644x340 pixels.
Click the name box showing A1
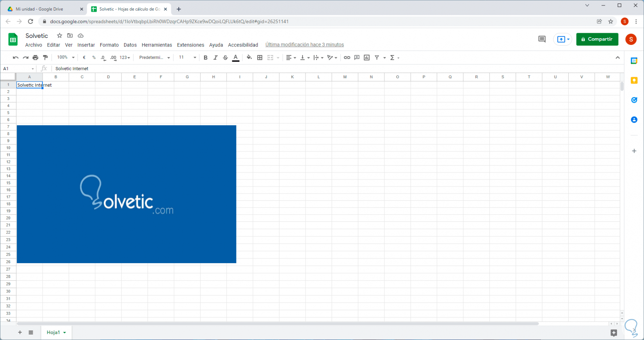click(19, 69)
